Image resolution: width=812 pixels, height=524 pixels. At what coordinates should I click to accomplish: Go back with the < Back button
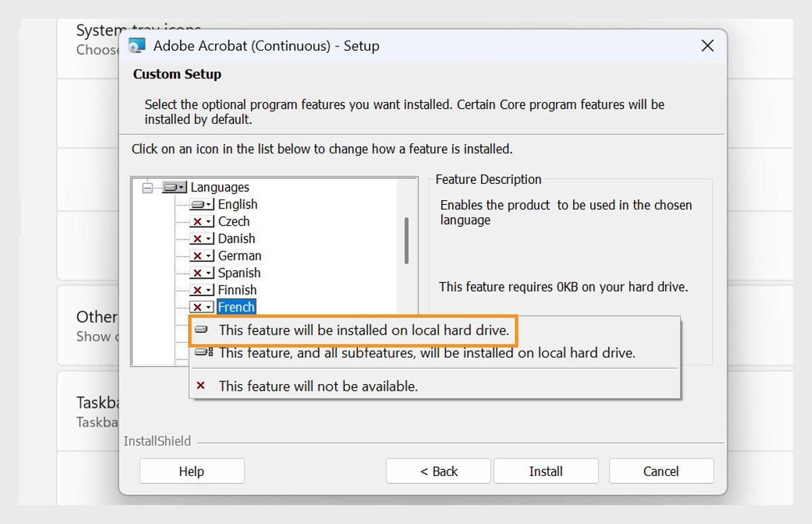[x=438, y=471]
